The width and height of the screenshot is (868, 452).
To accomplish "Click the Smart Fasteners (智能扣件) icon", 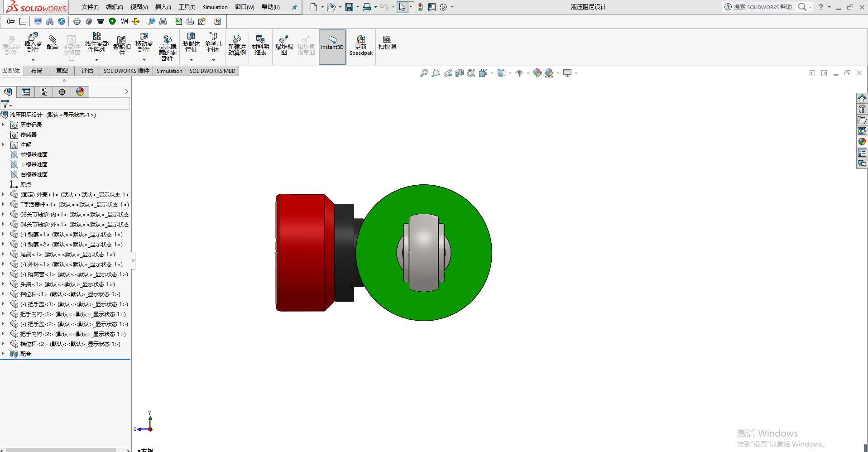I will pos(122,45).
